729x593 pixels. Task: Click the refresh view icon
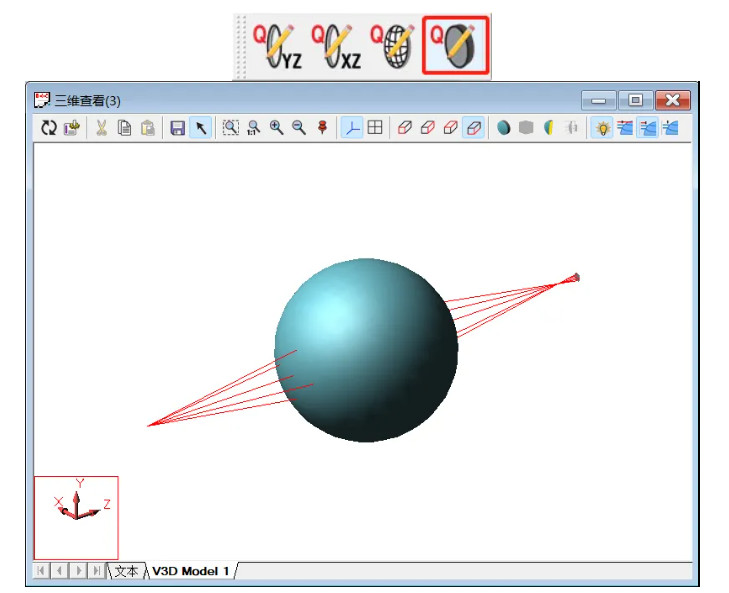point(49,128)
